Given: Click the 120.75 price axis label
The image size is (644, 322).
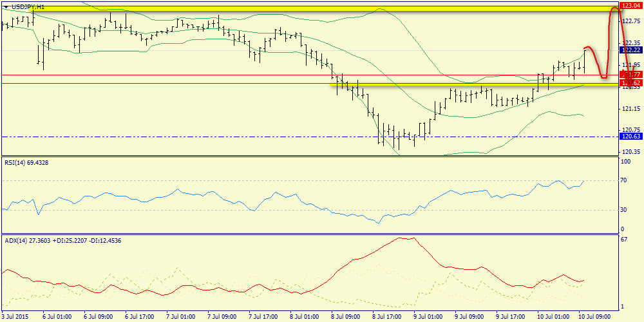Looking at the screenshot, I should [632, 130].
